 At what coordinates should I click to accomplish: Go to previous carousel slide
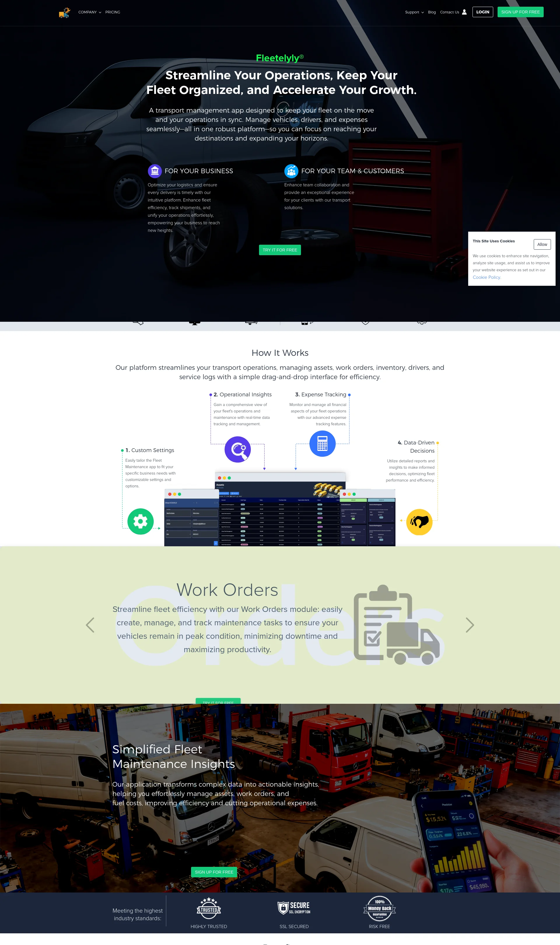tap(90, 625)
